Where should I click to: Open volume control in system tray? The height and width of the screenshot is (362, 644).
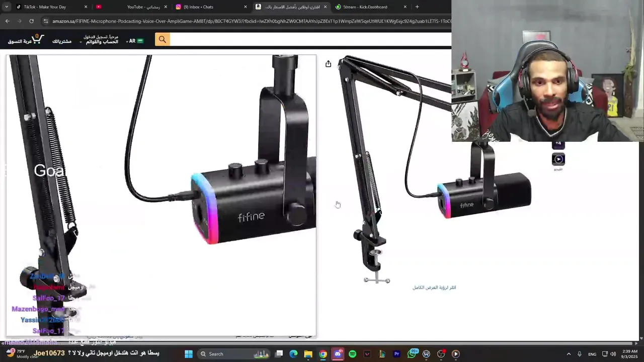(x=613, y=354)
